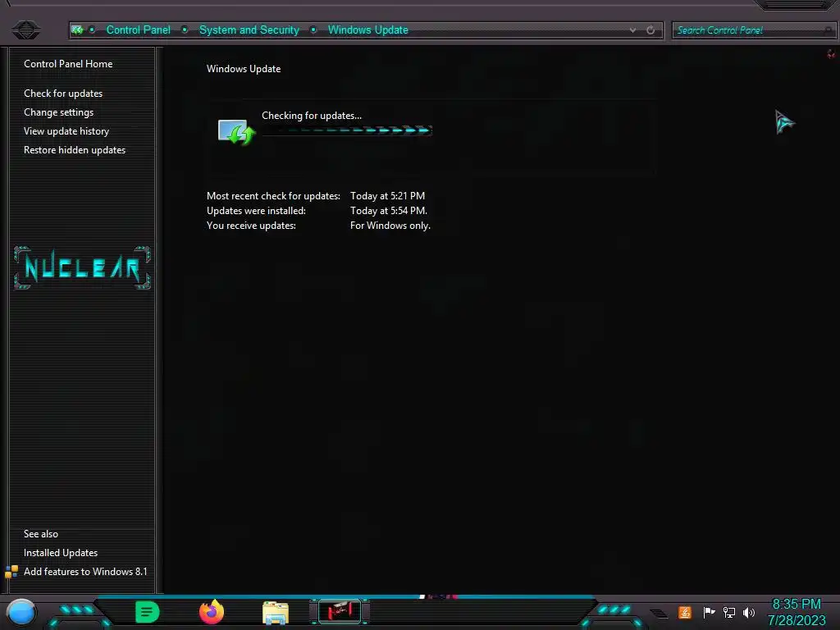Select the Windows Update breadcrumb

(x=368, y=30)
